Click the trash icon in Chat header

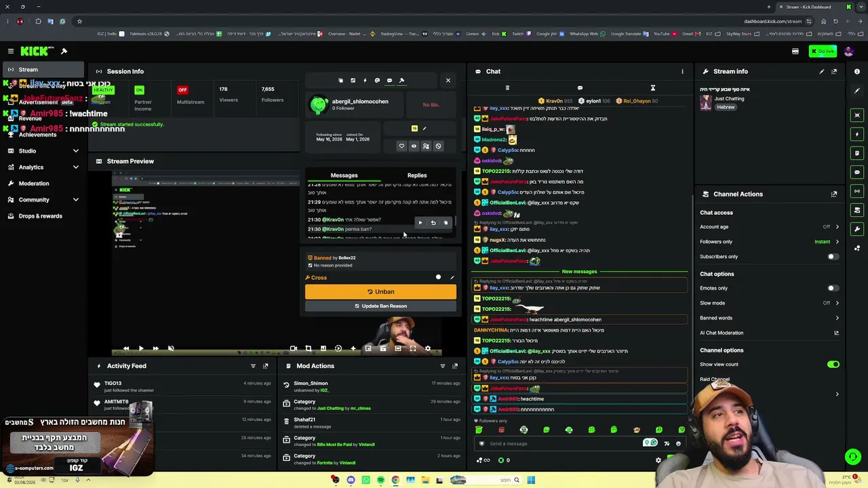click(507, 88)
